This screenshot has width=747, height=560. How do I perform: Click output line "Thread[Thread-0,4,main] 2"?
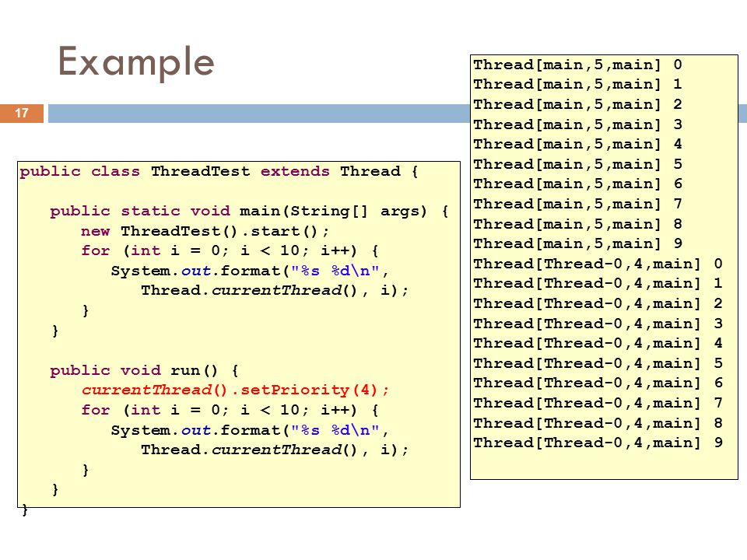[598, 303]
